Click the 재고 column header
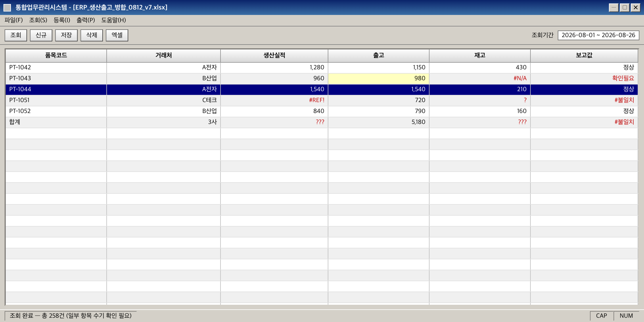Screen dimensions: 644x322 click(x=480, y=55)
